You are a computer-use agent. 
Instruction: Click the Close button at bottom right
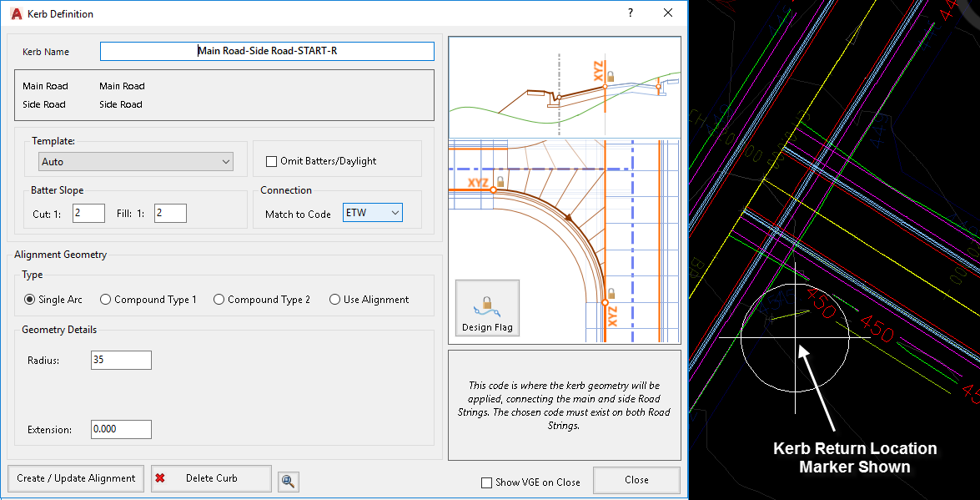636,480
